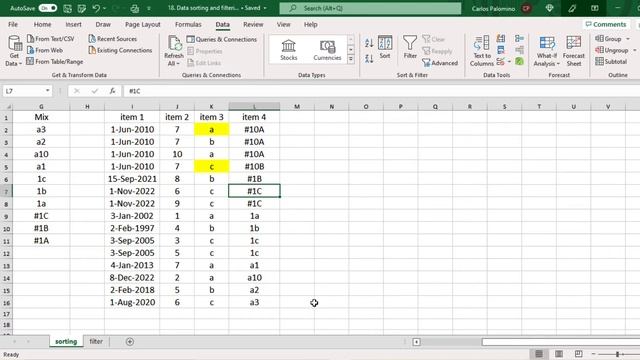Switch to Page Break Preview in status bar
This screenshot has width=640, height=360.
578,354
